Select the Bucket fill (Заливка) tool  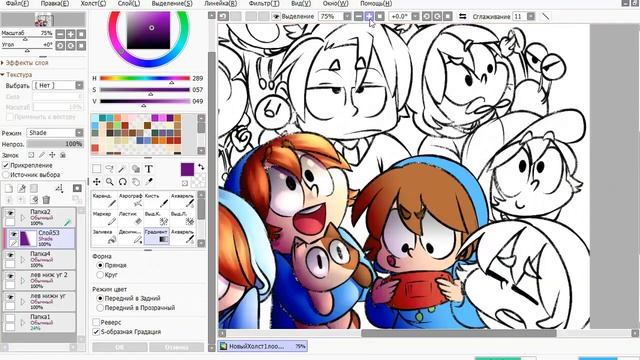104,236
